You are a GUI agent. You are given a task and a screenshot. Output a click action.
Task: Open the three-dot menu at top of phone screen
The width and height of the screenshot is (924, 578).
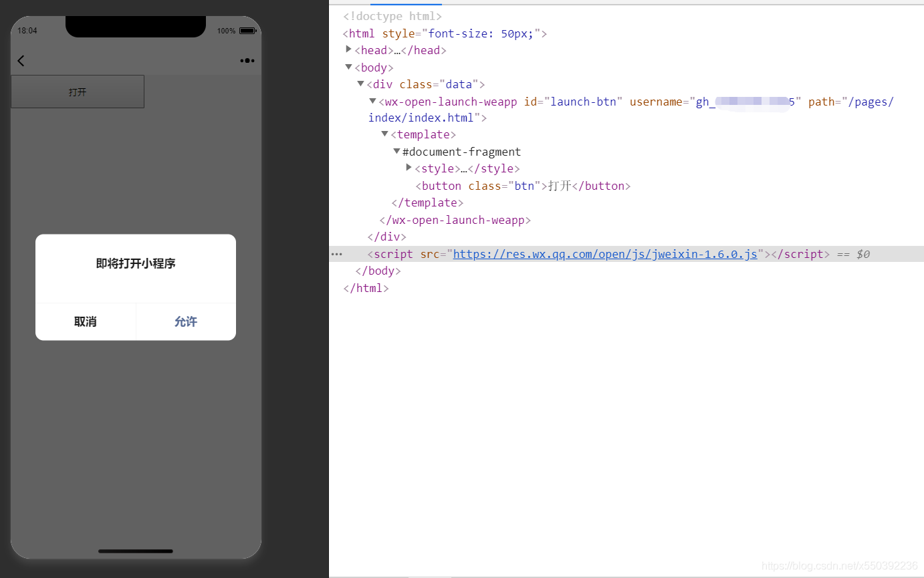pos(247,60)
